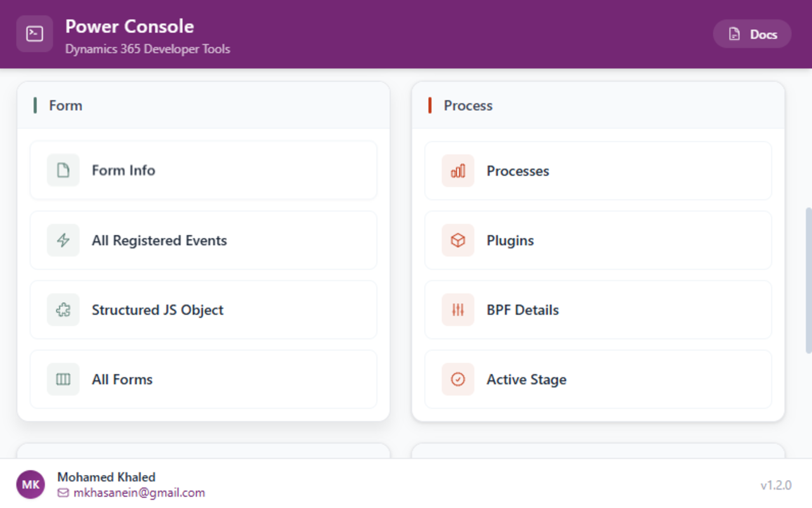
Task: Click the envelope icon beside the email
Action: tap(63, 493)
